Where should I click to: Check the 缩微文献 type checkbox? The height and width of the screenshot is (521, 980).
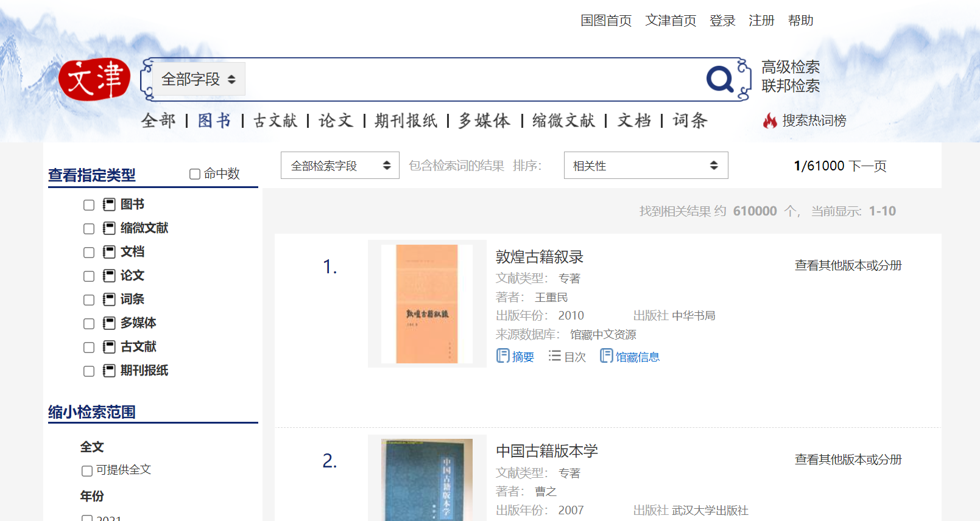89,229
